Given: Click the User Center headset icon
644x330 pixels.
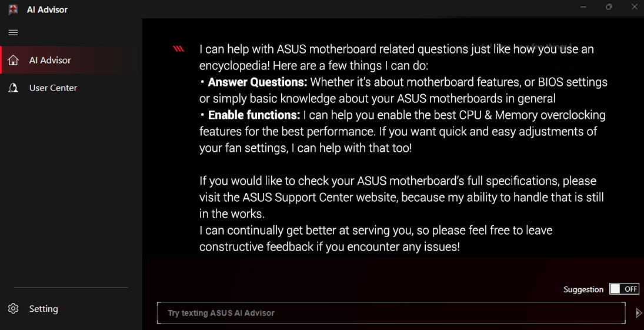Looking at the screenshot, I should pyautogui.click(x=13, y=88).
